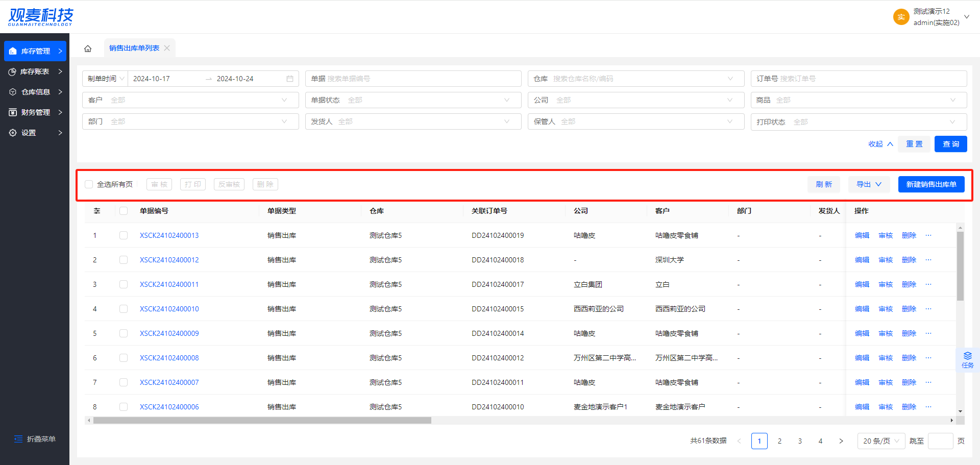Open more actions for XSCK24102400009

(928, 333)
